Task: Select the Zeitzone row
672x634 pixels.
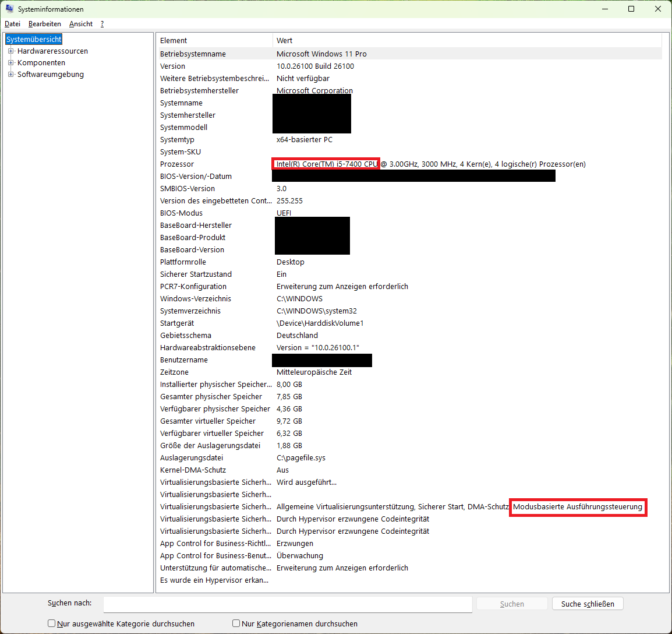Action: pyautogui.click(x=409, y=372)
